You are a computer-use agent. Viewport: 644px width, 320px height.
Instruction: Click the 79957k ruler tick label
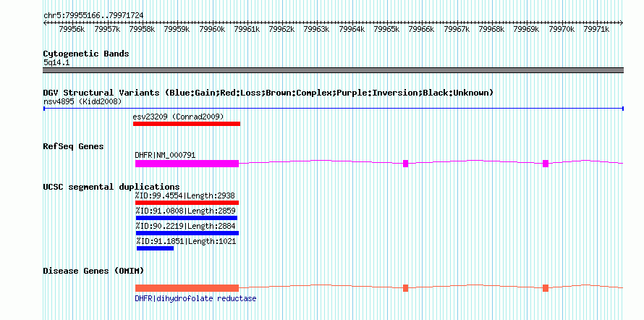[107, 29]
